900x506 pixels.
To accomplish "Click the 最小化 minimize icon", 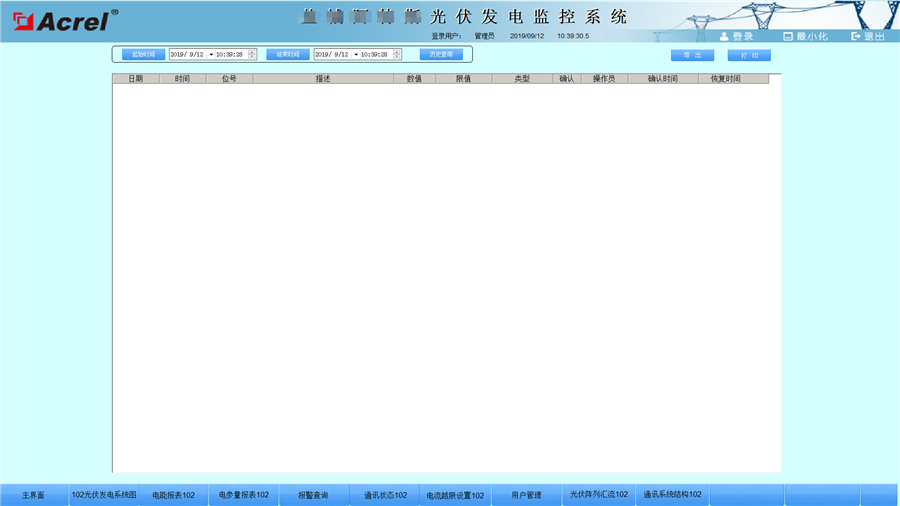I will (x=788, y=36).
